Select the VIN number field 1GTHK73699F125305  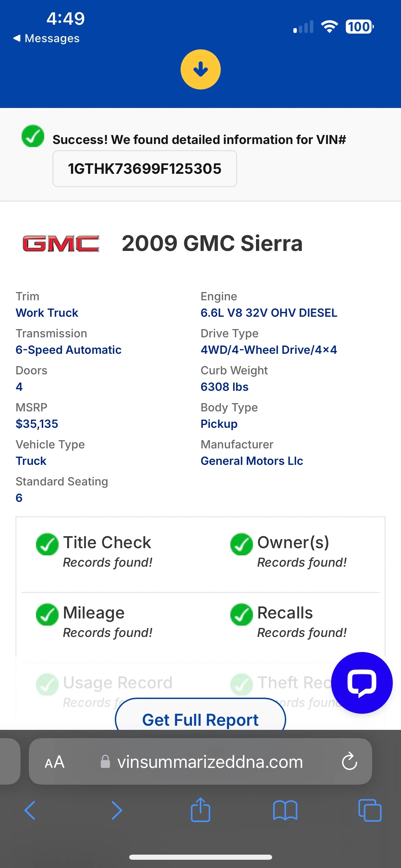[145, 169]
